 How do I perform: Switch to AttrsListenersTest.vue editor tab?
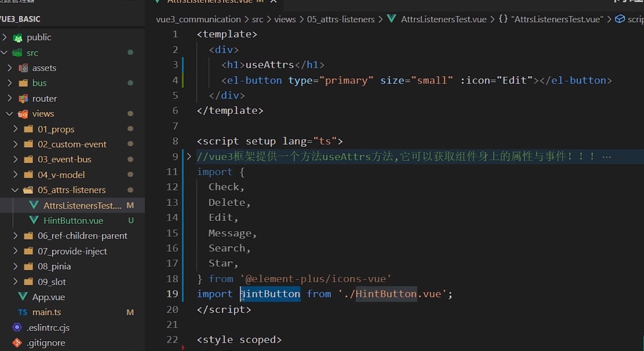point(210,2)
